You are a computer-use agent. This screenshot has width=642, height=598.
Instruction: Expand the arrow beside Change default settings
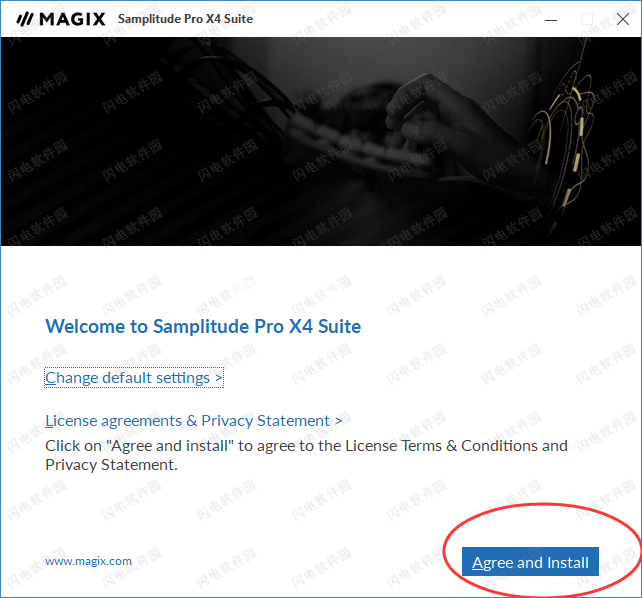(219, 378)
